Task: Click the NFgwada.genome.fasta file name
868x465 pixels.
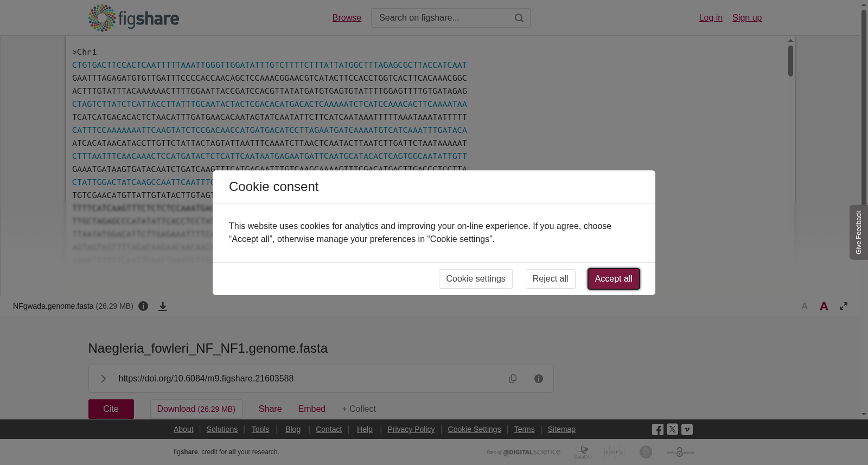Action: (53, 306)
